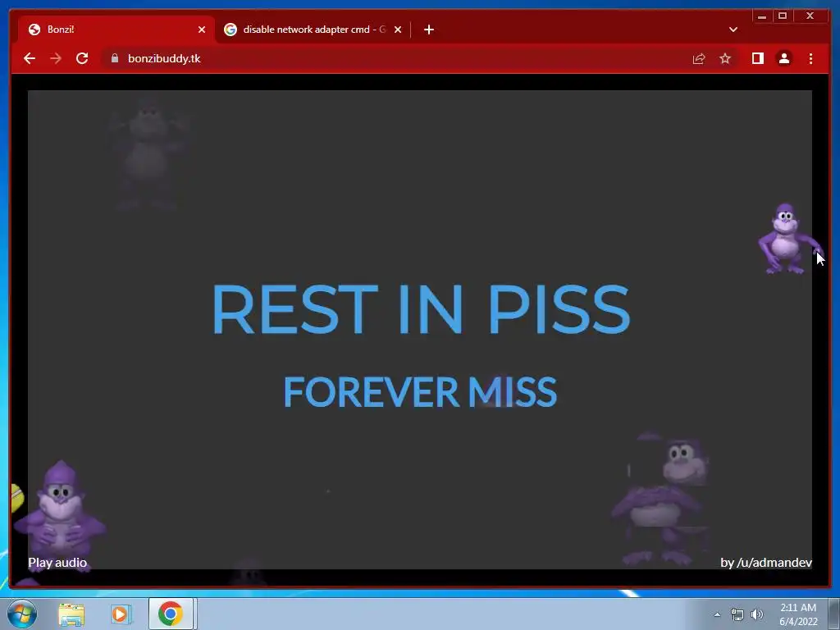Close the disable network adapter cmd tab

tap(398, 30)
